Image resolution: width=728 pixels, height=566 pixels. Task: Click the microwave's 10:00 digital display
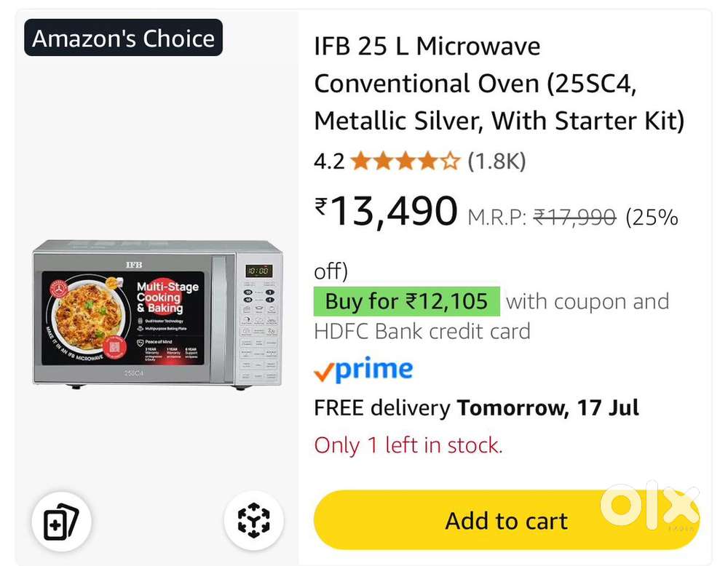(258, 270)
